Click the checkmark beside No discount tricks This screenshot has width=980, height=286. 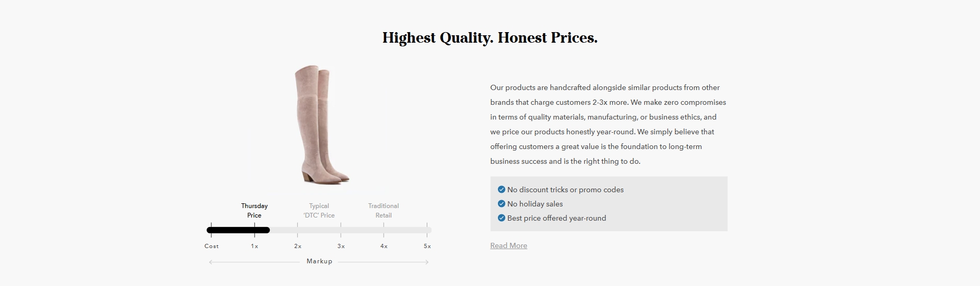click(501, 190)
